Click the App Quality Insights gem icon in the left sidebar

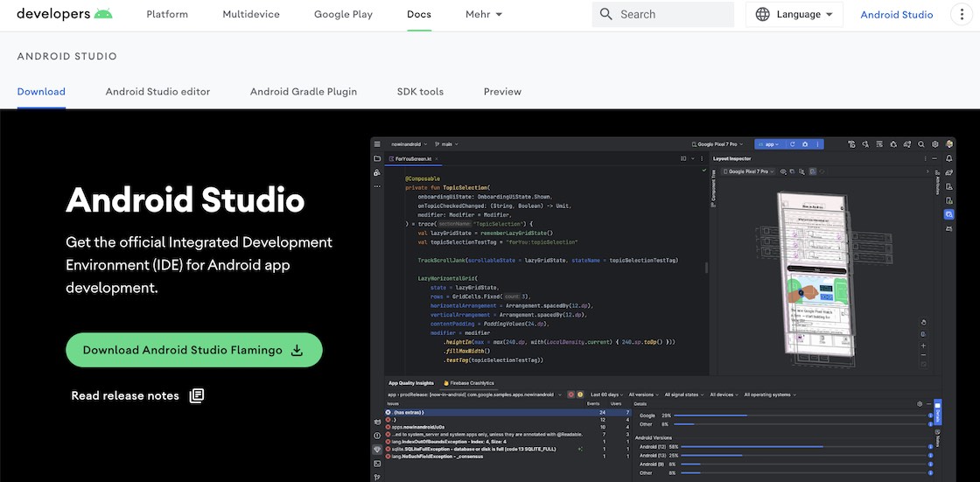coord(377,450)
